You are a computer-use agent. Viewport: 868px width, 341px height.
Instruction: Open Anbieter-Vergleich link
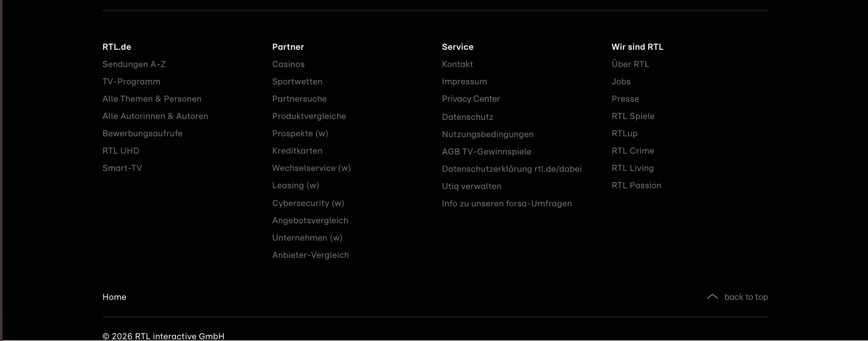(310, 255)
